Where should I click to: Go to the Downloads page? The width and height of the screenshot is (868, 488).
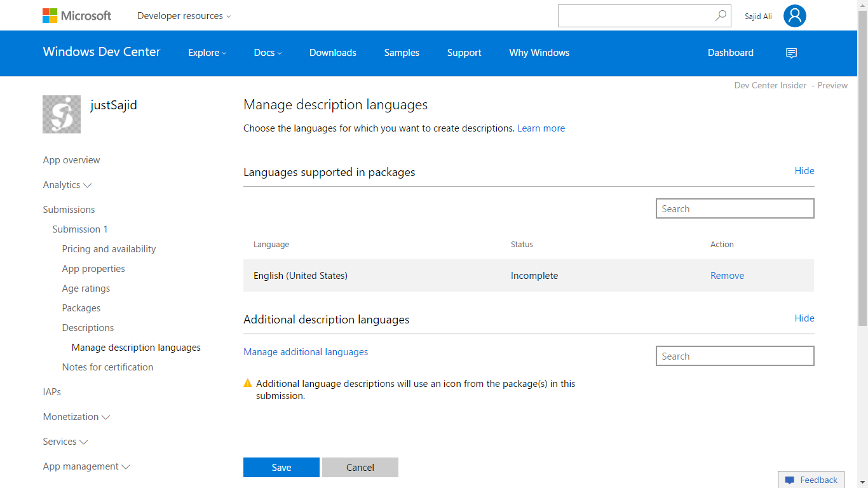333,53
